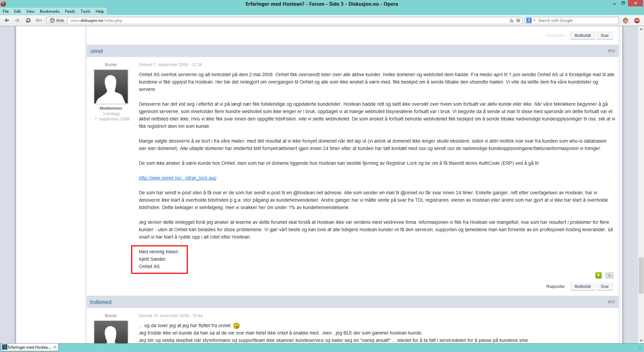The width and height of the screenshot is (644, 352).
Task: Open the monkey extension icon
Action: [626, 20]
